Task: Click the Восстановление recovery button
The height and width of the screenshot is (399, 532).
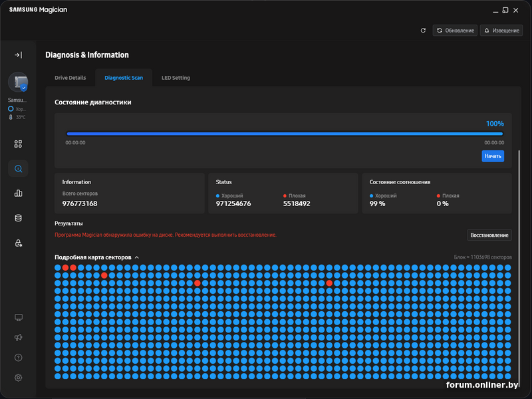Action: (x=489, y=235)
